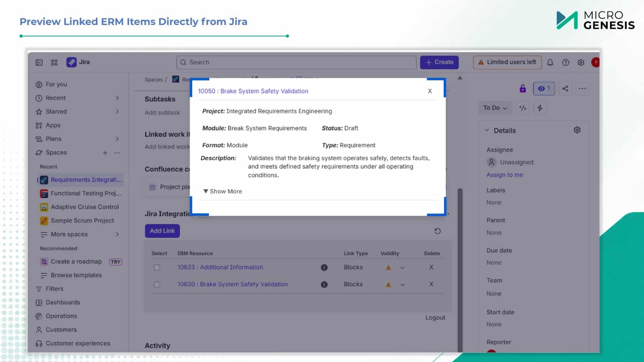The width and height of the screenshot is (644, 362).
Task: Refresh the Jira Integration links list
Action: coord(438,231)
